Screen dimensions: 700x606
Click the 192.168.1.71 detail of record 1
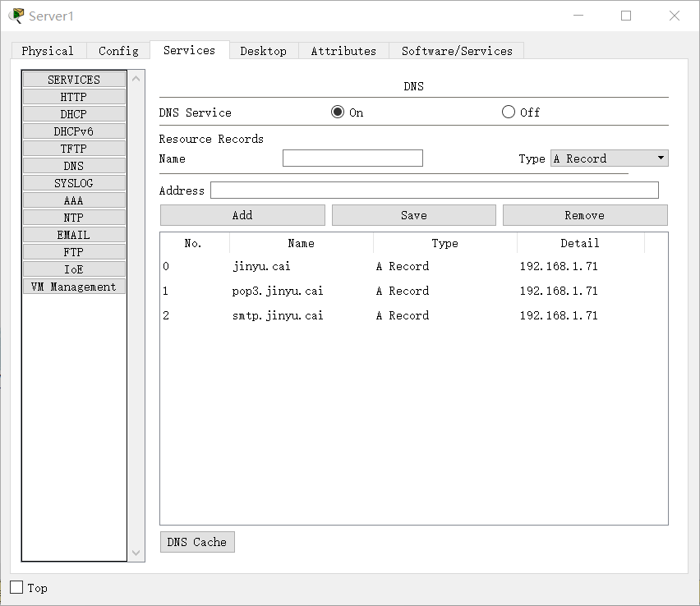(x=559, y=291)
